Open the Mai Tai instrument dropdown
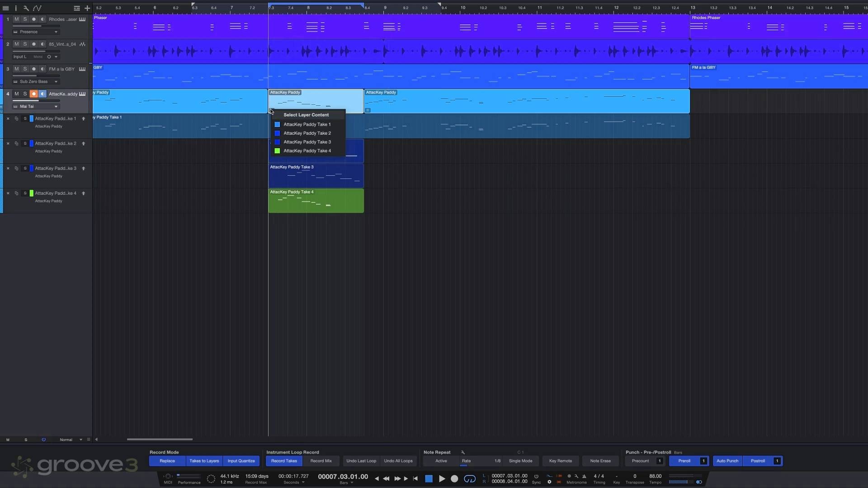868x488 pixels. [x=56, y=107]
